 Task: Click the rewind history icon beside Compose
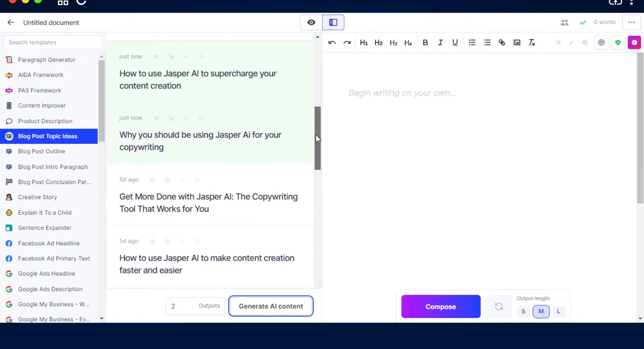pyautogui.click(x=499, y=306)
